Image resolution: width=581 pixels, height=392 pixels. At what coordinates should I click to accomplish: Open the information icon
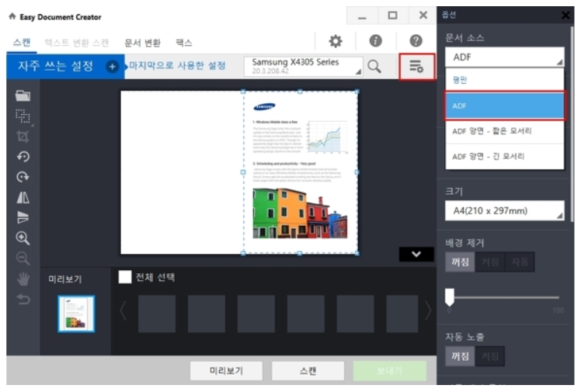coord(375,40)
